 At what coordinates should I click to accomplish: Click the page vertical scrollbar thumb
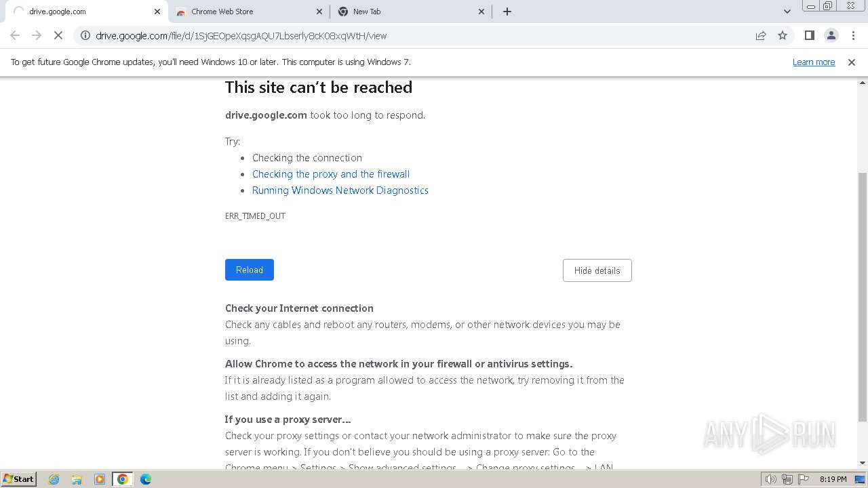point(863,297)
